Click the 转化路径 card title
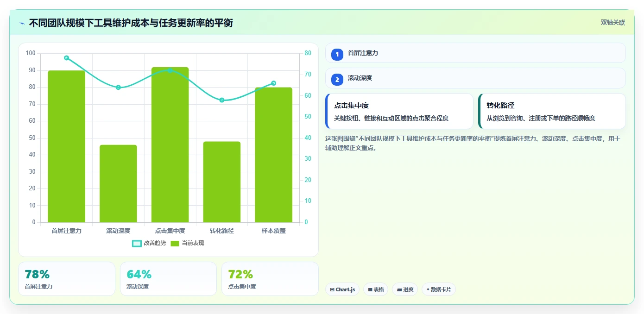The height and width of the screenshot is (314, 644). [500, 106]
